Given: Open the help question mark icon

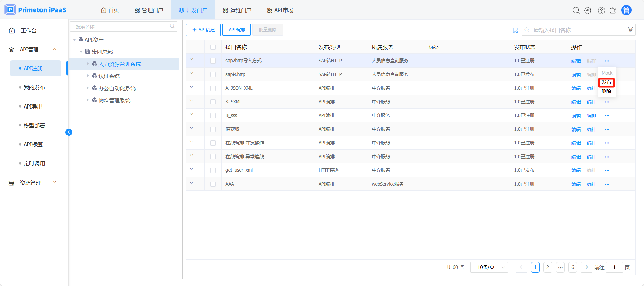Looking at the screenshot, I should 601,10.
